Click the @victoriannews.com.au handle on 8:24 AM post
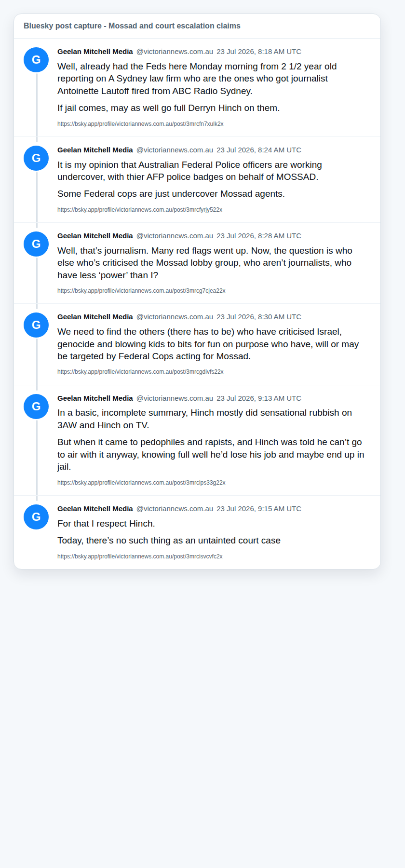The image size is (405, 868). (x=175, y=150)
